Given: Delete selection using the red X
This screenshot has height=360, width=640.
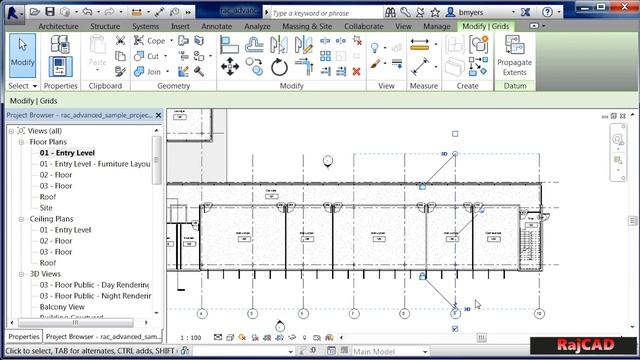Looking at the screenshot, I should (x=356, y=71).
